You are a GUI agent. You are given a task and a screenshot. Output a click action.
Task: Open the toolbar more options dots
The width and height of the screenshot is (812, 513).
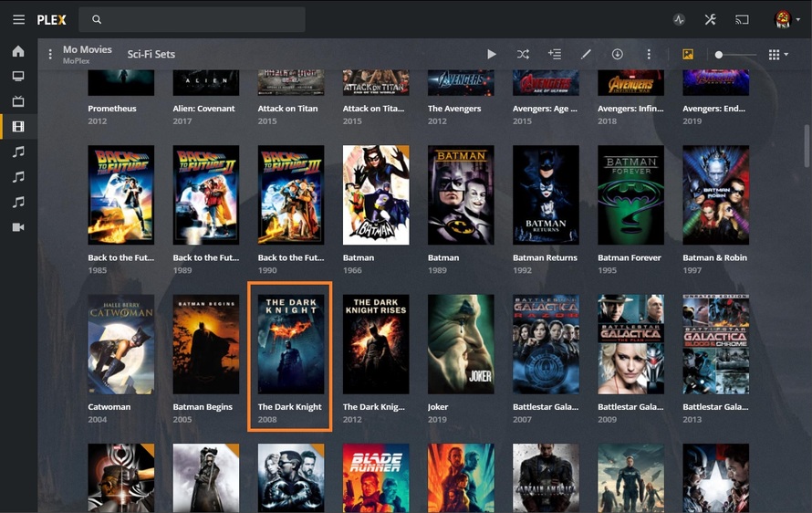point(649,54)
